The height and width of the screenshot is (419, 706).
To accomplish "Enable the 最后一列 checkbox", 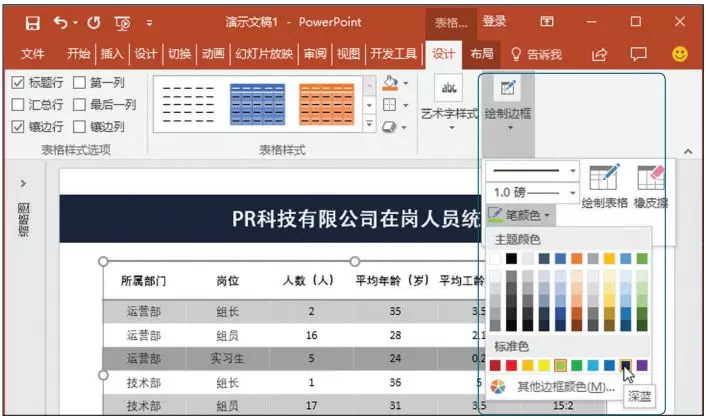I will coord(79,104).
